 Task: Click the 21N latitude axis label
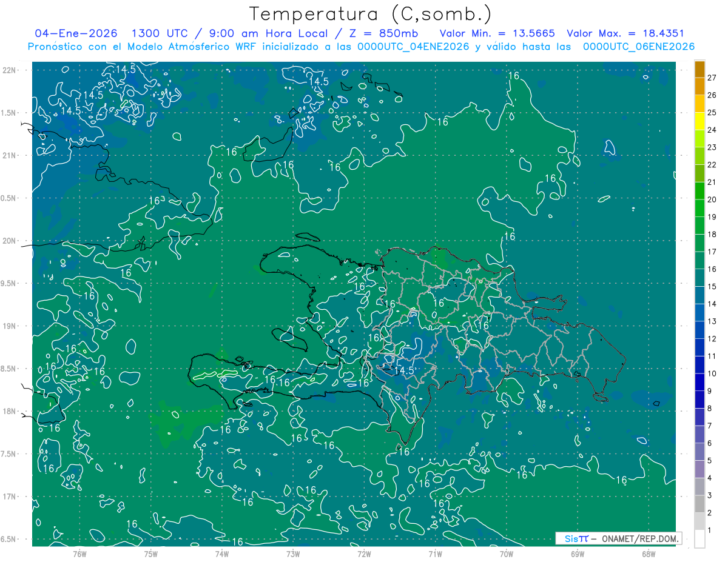coord(10,155)
